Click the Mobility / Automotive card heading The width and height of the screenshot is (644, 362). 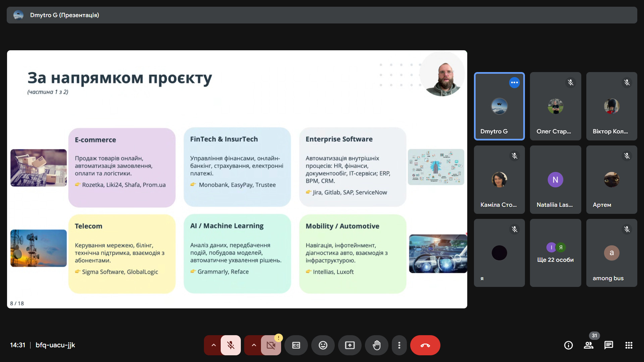click(x=342, y=226)
